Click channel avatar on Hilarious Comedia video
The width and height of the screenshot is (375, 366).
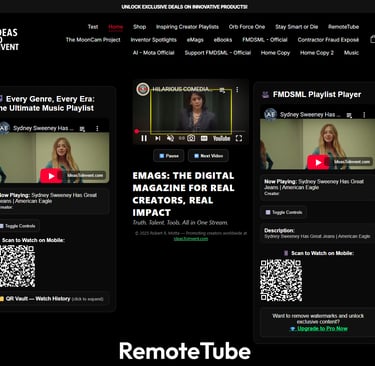143,89
